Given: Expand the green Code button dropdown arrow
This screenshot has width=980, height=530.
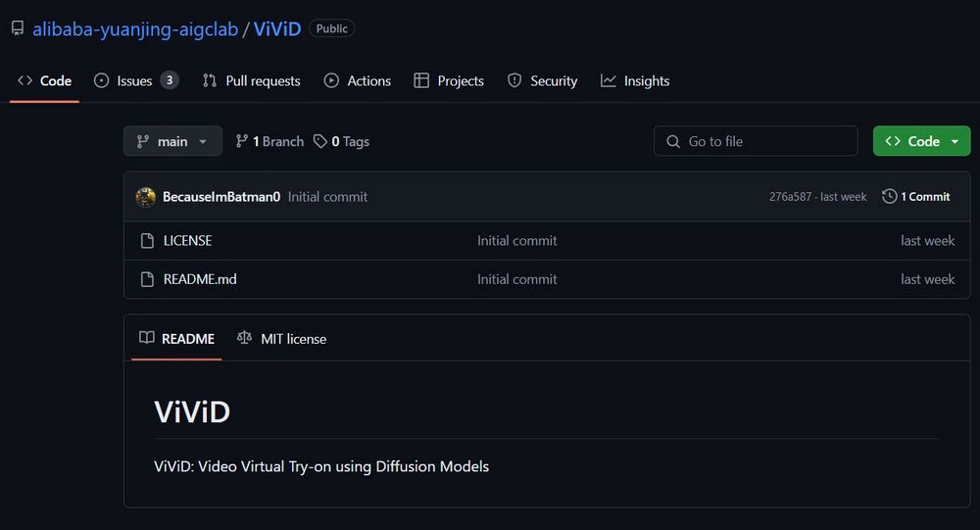Looking at the screenshot, I should click(955, 141).
